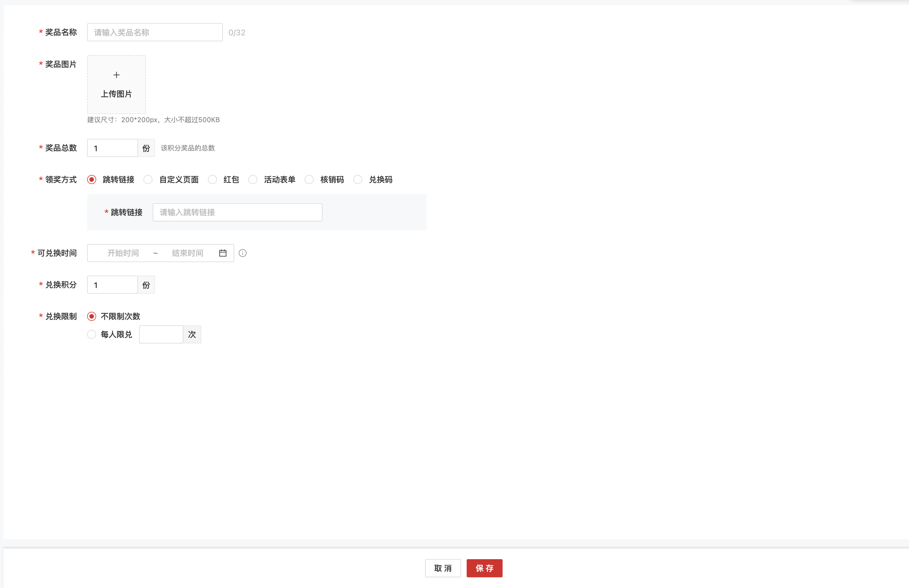909x588 pixels.
Task: Select 红包 radio option
Action: point(212,180)
